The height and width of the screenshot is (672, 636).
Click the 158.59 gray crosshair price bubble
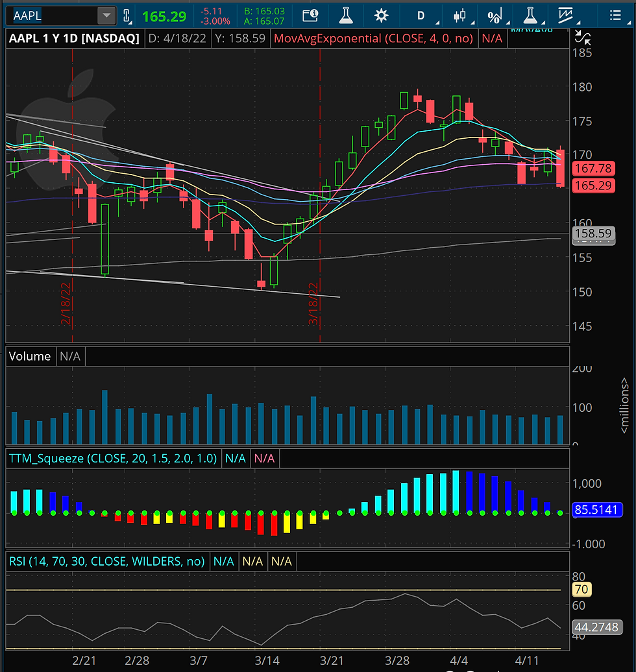pos(594,234)
